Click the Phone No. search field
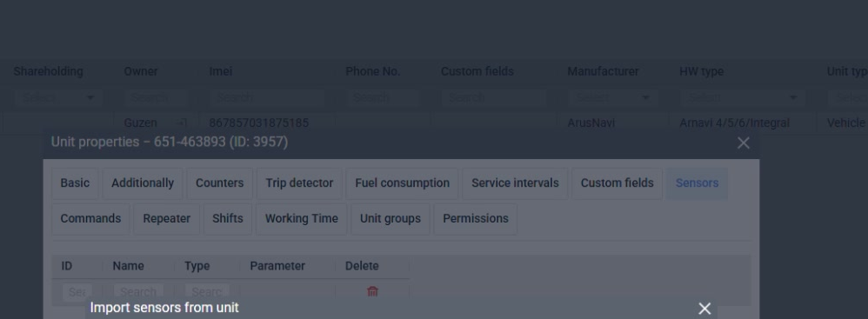The image size is (868, 319). tap(383, 98)
